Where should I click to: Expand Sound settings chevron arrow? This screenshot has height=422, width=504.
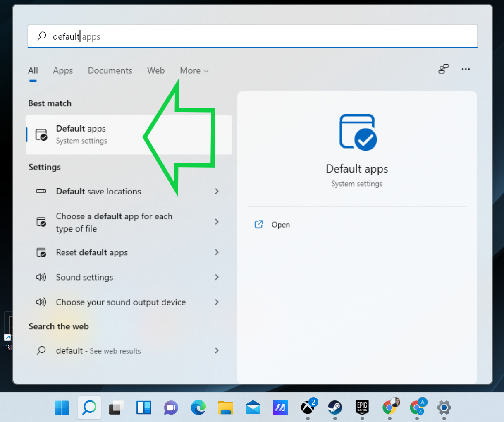[217, 277]
